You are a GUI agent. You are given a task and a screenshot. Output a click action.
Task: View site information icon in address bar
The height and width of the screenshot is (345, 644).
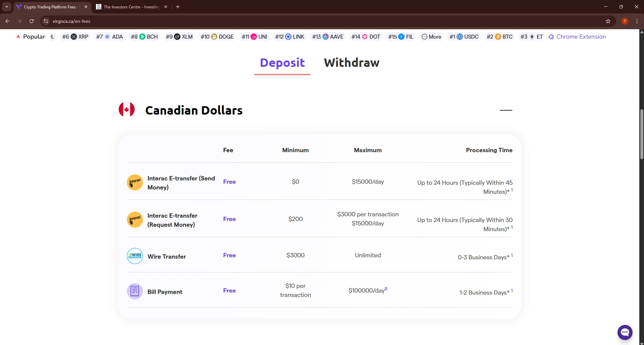point(46,21)
